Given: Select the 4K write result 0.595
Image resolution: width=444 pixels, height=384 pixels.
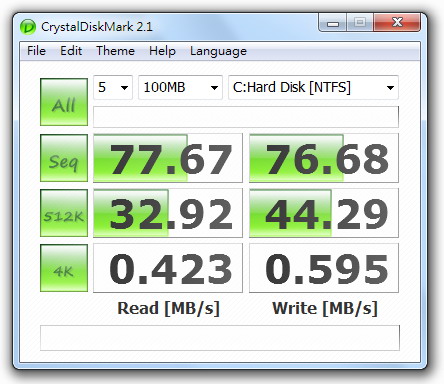Looking at the screenshot, I should click(x=324, y=268).
